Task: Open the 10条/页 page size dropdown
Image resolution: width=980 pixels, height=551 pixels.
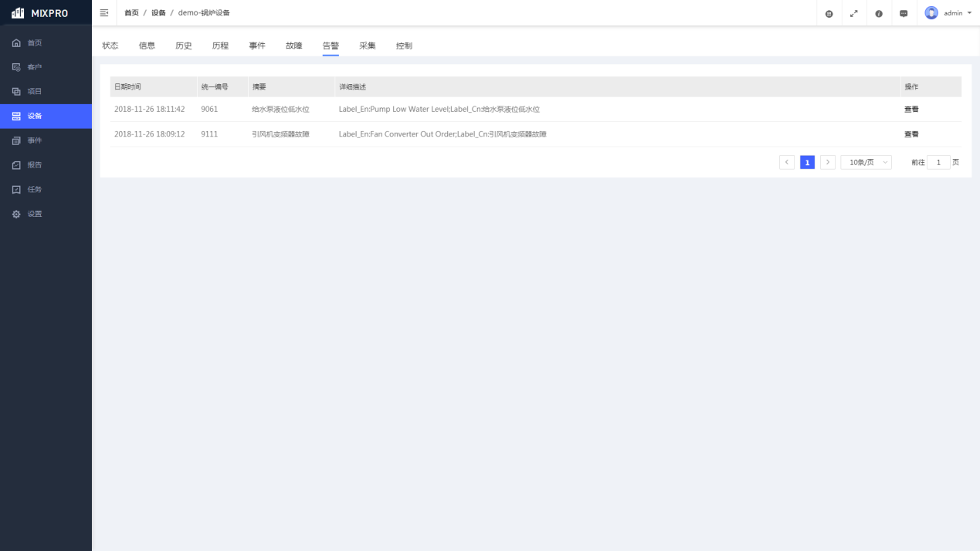Action: click(866, 163)
